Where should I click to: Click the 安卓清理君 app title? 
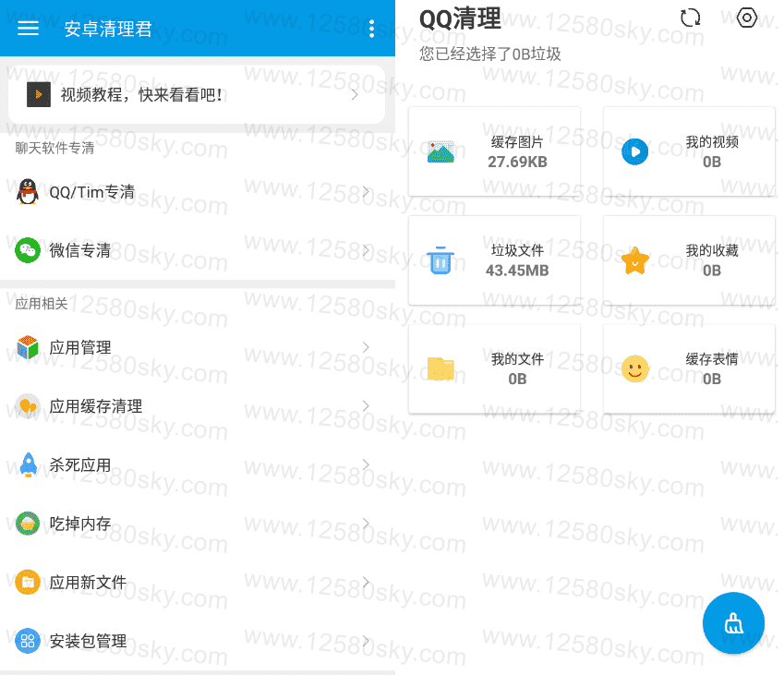point(108,29)
